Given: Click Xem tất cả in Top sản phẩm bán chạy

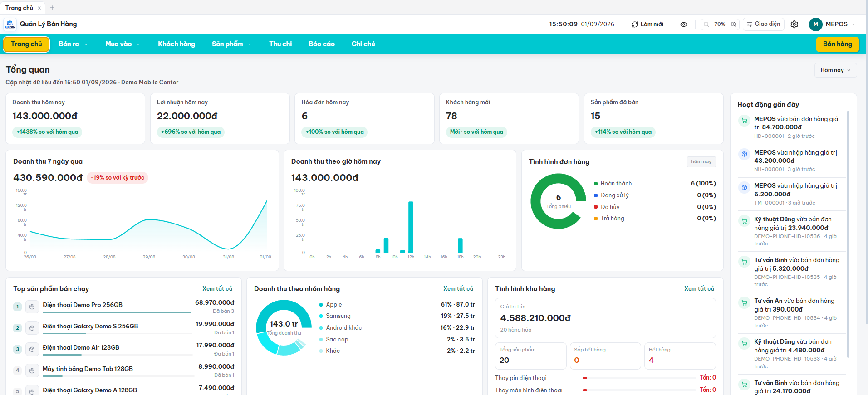Looking at the screenshot, I should point(217,289).
